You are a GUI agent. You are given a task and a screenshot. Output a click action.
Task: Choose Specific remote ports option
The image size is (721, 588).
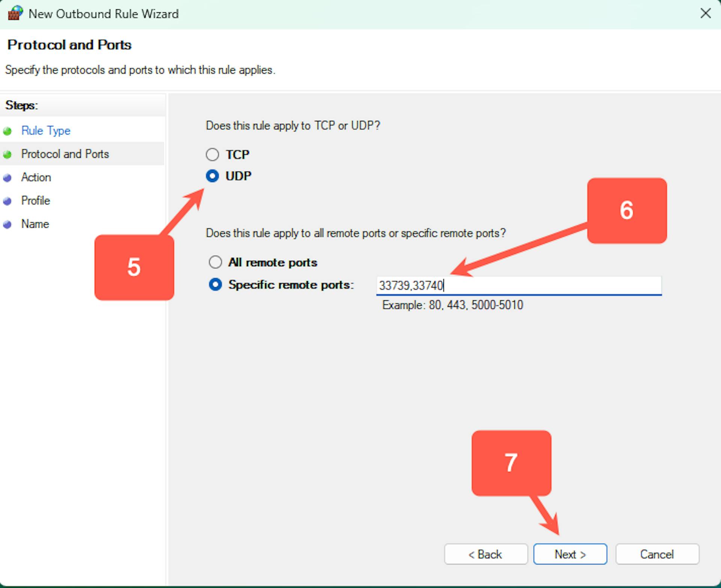(215, 284)
